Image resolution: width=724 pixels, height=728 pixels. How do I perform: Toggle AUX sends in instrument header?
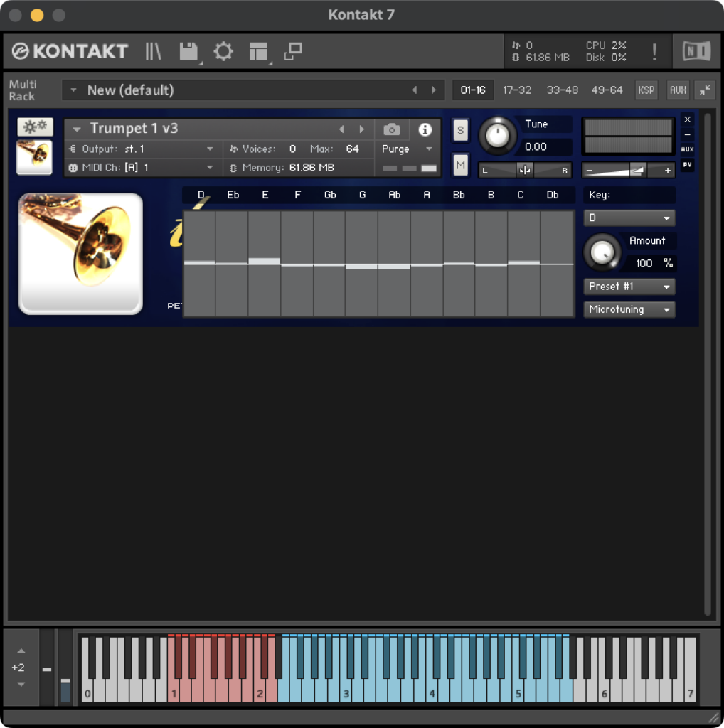coord(687,149)
